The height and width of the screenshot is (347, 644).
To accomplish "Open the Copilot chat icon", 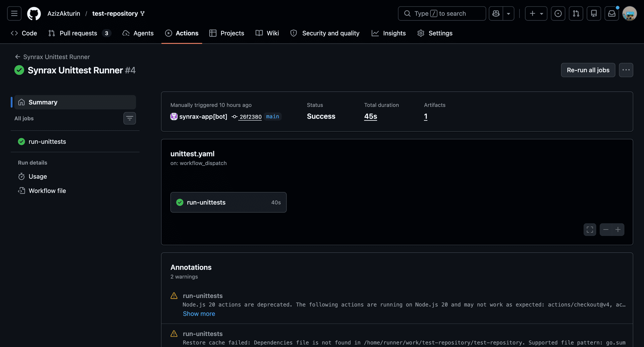I will [496, 13].
